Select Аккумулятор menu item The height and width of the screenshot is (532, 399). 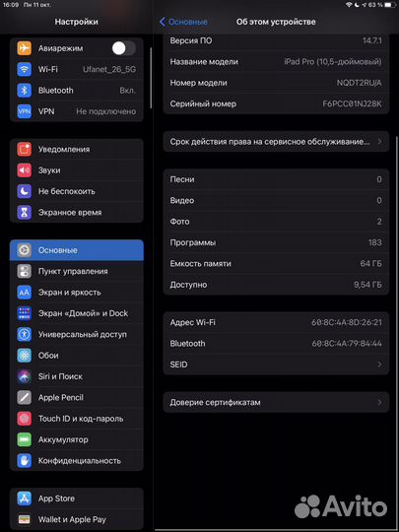pos(77,439)
